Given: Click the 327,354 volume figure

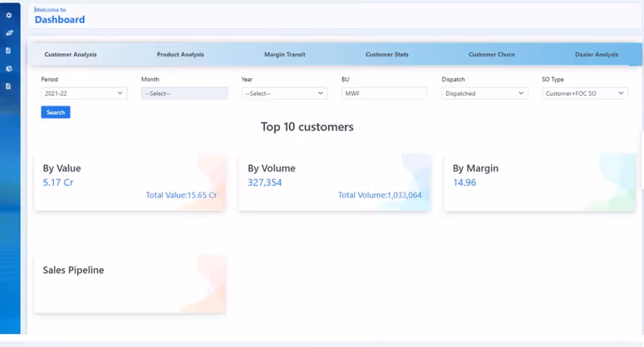Looking at the screenshot, I should (x=265, y=182).
